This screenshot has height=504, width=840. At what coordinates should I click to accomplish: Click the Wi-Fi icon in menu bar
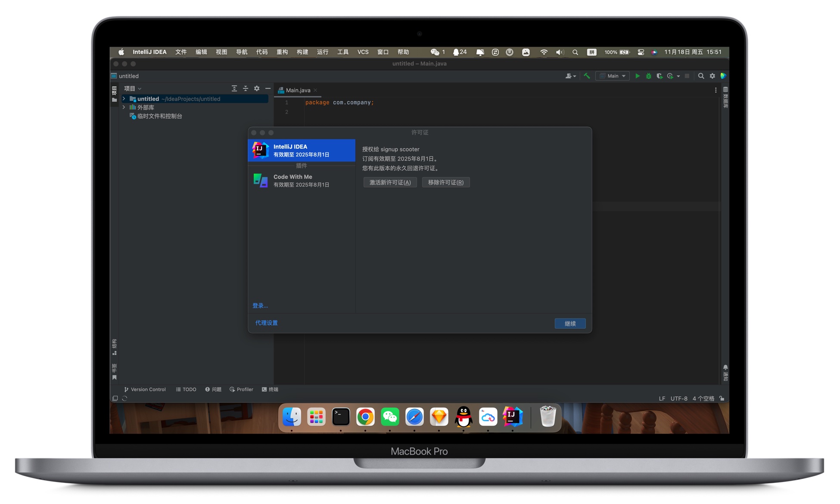[544, 52]
